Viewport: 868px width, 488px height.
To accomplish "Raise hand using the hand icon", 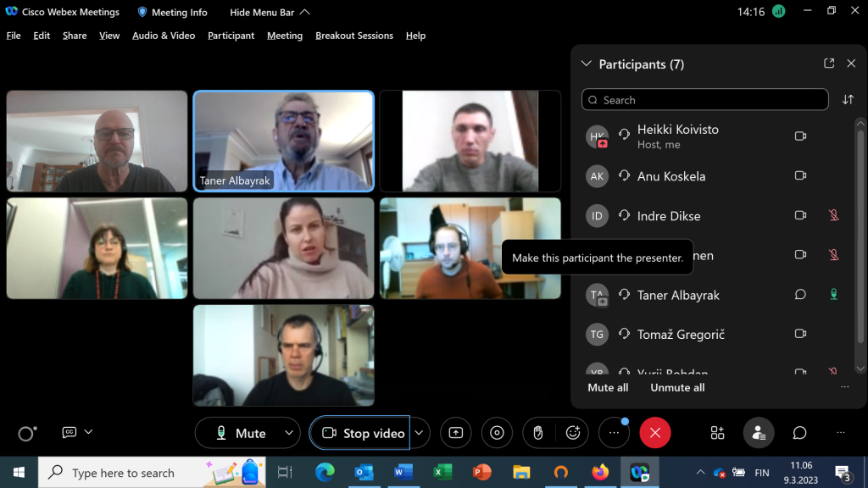I will coord(537,433).
